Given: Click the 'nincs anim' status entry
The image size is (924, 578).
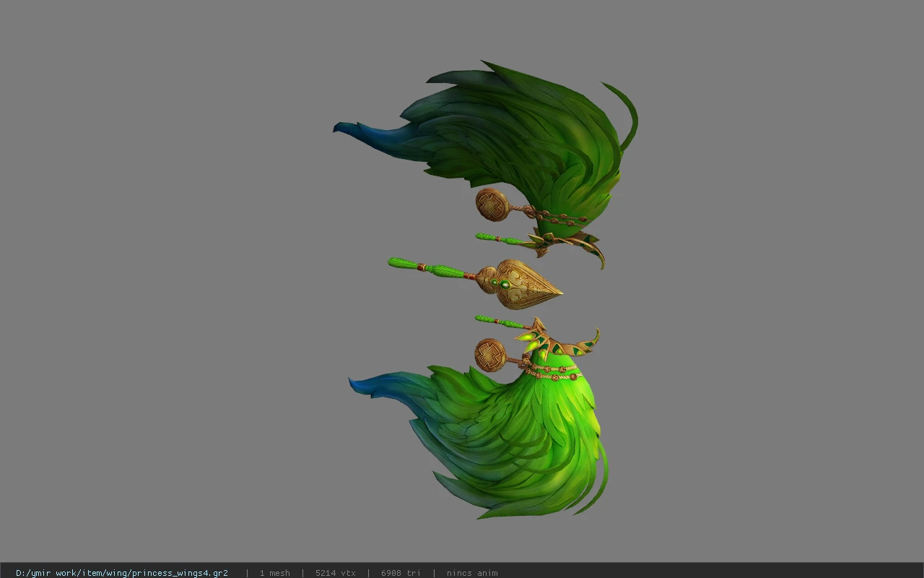Looking at the screenshot, I should (472, 573).
